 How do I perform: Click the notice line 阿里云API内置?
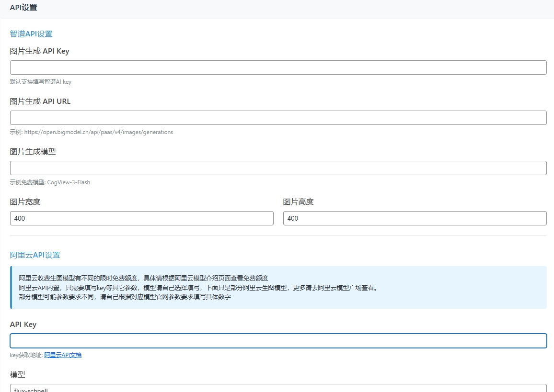(199, 288)
